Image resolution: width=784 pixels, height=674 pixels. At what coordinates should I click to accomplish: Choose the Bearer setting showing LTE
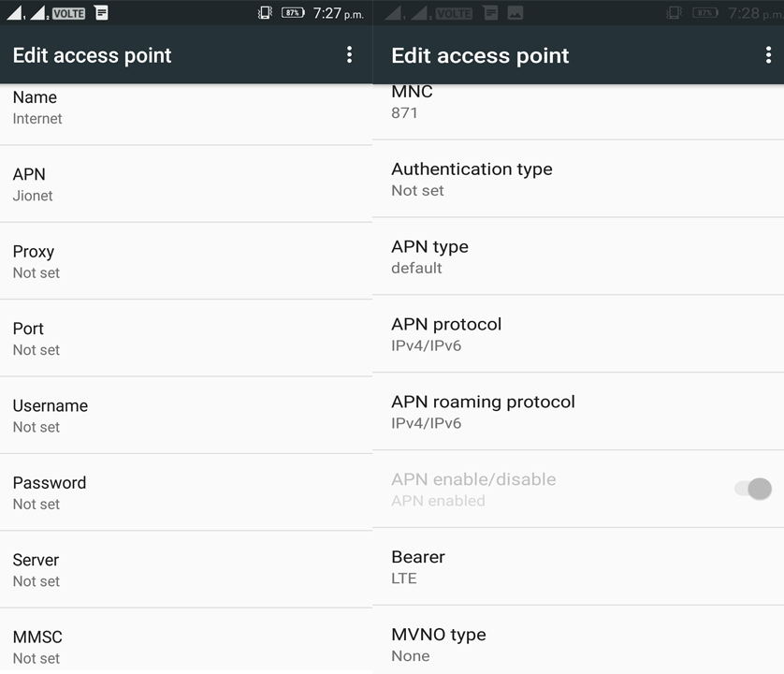click(578, 566)
